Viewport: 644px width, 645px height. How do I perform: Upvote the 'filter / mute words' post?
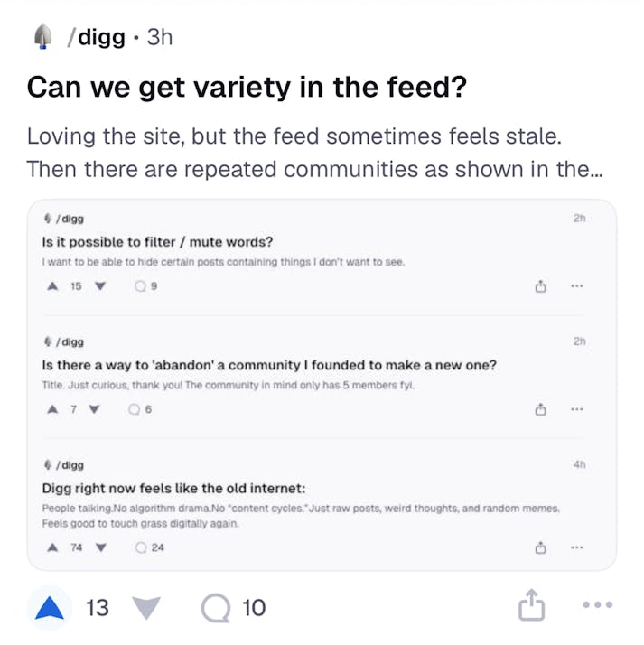tap(52, 286)
